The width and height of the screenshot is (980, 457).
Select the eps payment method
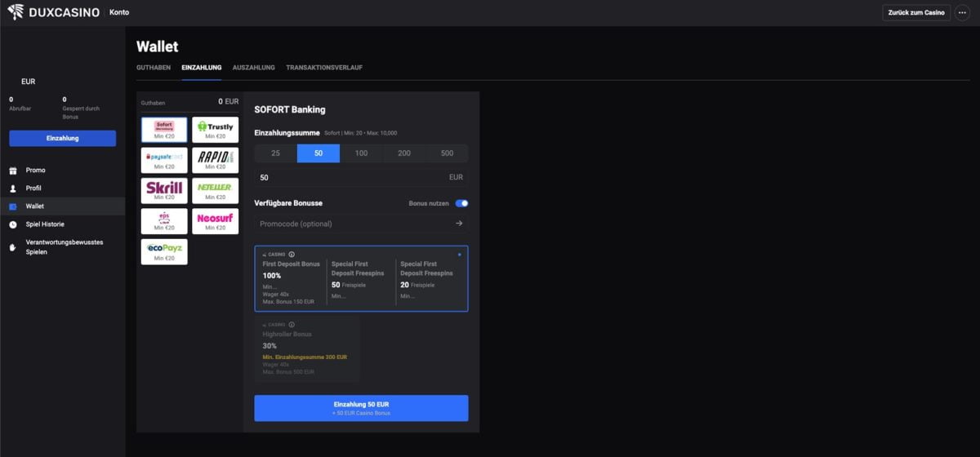click(x=164, y=221)
